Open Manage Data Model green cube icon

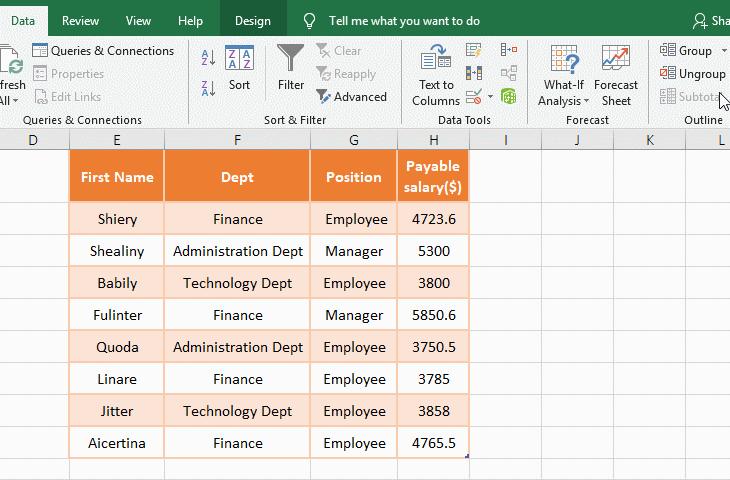(509, 97)
